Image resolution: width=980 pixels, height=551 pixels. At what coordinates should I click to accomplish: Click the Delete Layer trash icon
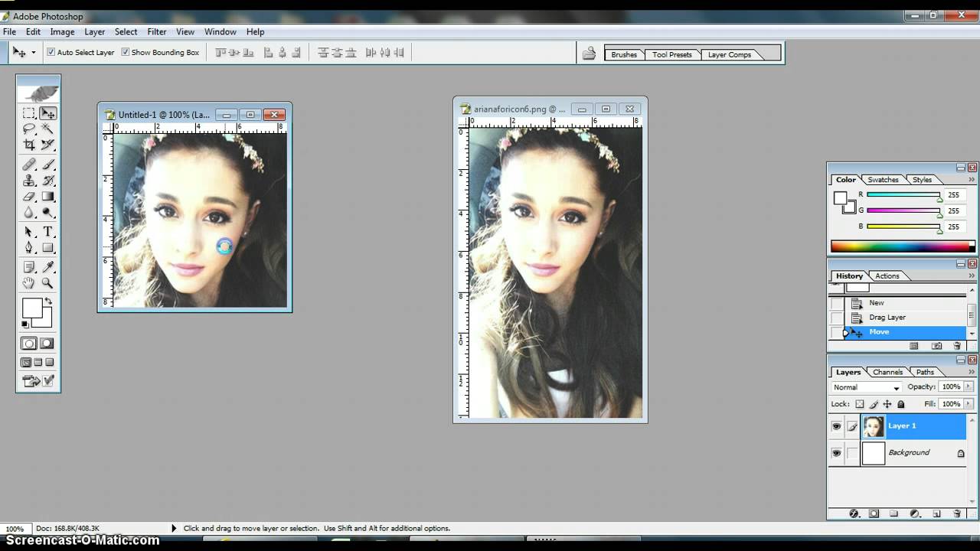coord(957,514)
